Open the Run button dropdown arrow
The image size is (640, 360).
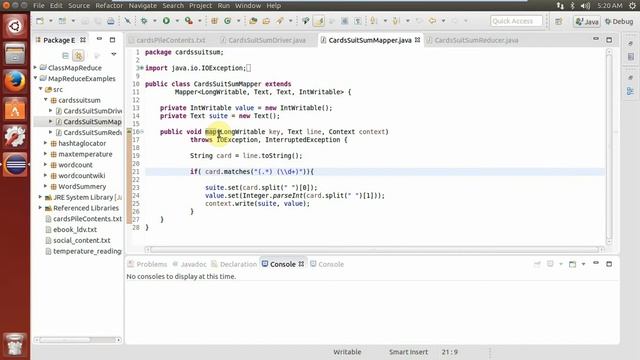[177, 21]
